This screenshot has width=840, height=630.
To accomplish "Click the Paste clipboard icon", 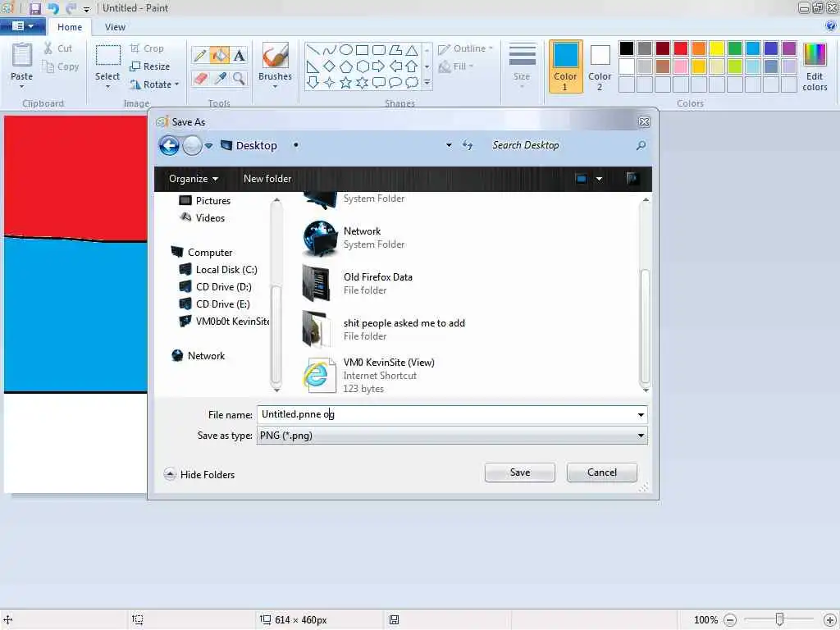I will (22, 55).
